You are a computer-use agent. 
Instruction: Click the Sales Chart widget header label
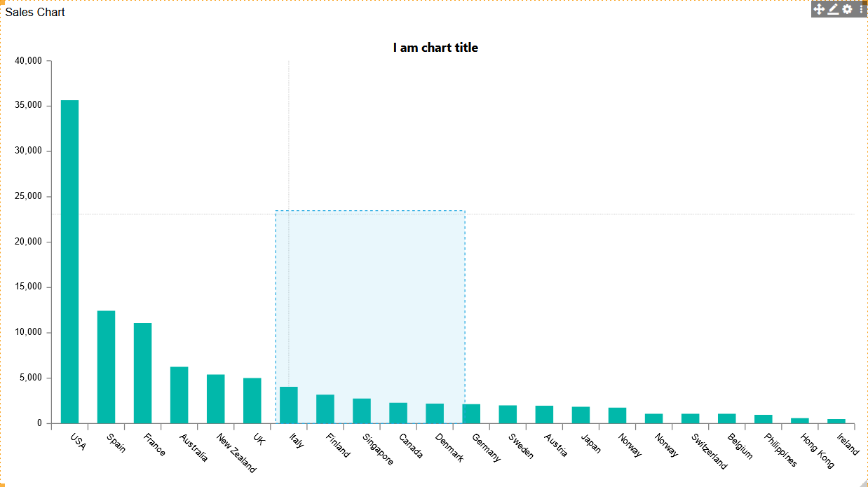point(35,12)
